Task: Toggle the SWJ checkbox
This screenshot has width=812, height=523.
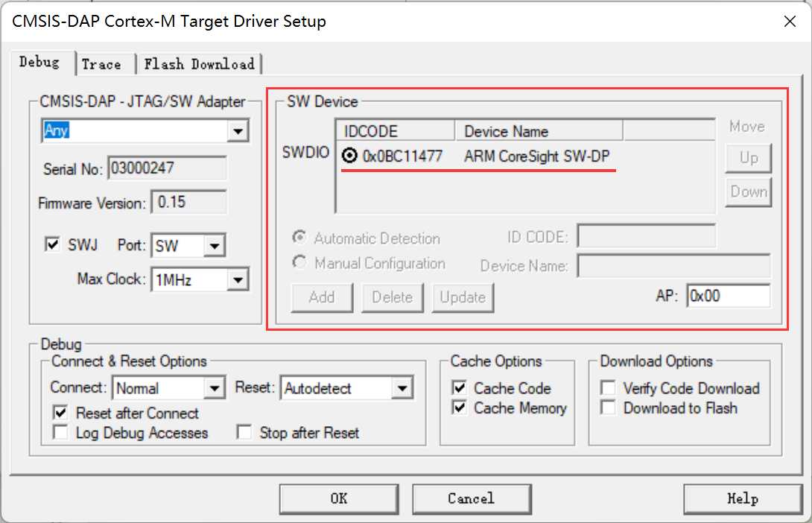Action: tap(53, 244)
